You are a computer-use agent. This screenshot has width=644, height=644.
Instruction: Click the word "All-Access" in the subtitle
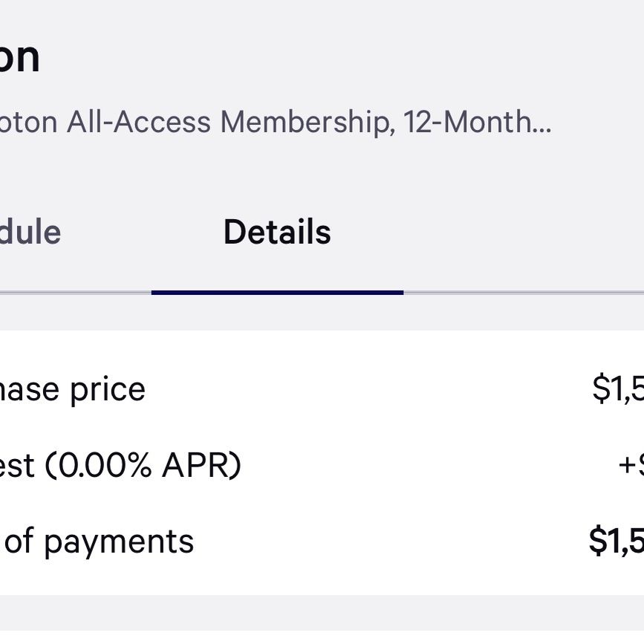click(139, 122)
